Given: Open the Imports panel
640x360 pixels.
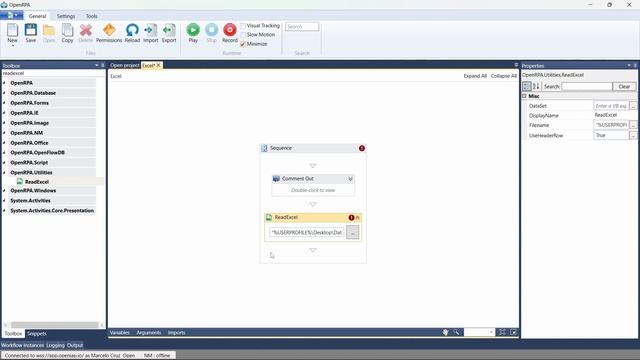Looking at the screenshot, I should (177, 333).
